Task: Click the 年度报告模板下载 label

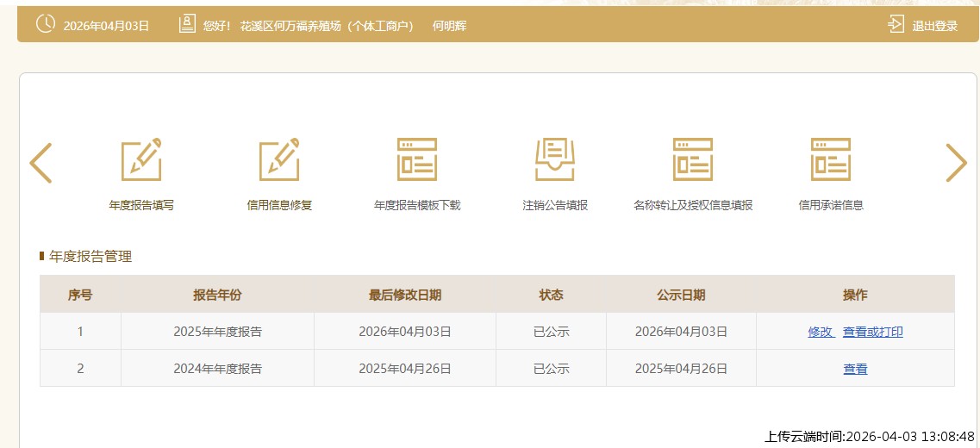Action: [417, 205]
